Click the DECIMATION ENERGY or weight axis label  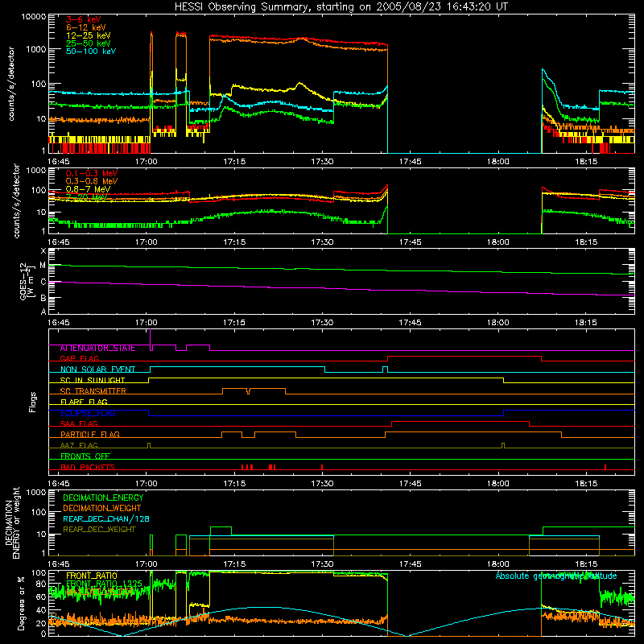(x=12, y=522)
